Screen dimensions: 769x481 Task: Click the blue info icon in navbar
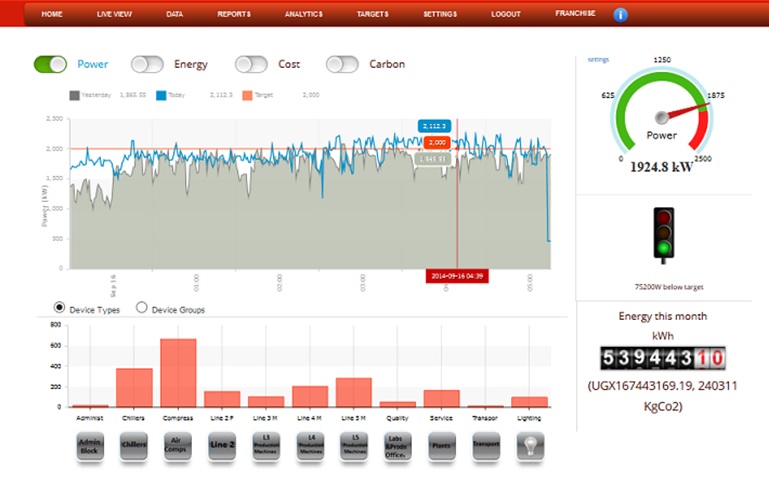620,15
